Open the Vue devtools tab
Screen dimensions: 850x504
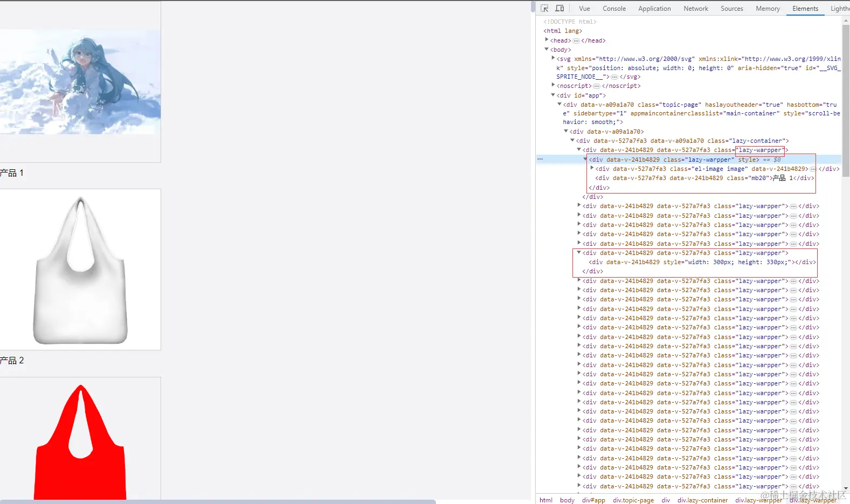click(584, 8)
